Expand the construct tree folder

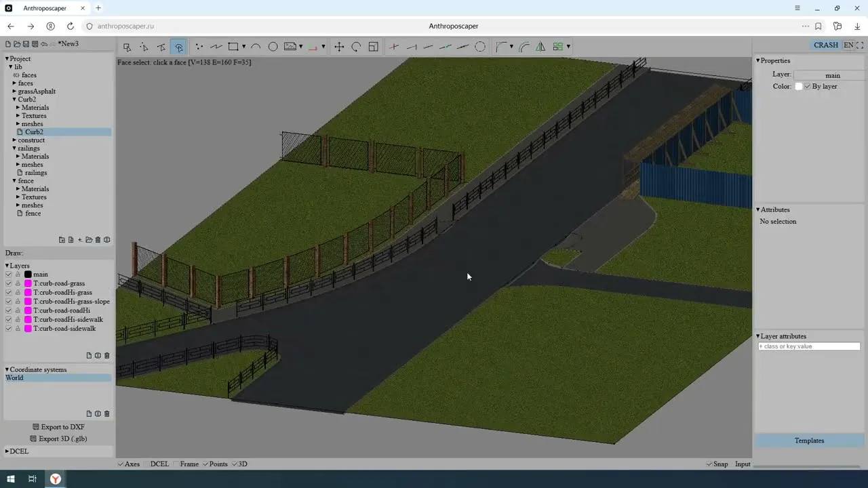(14, 140)
